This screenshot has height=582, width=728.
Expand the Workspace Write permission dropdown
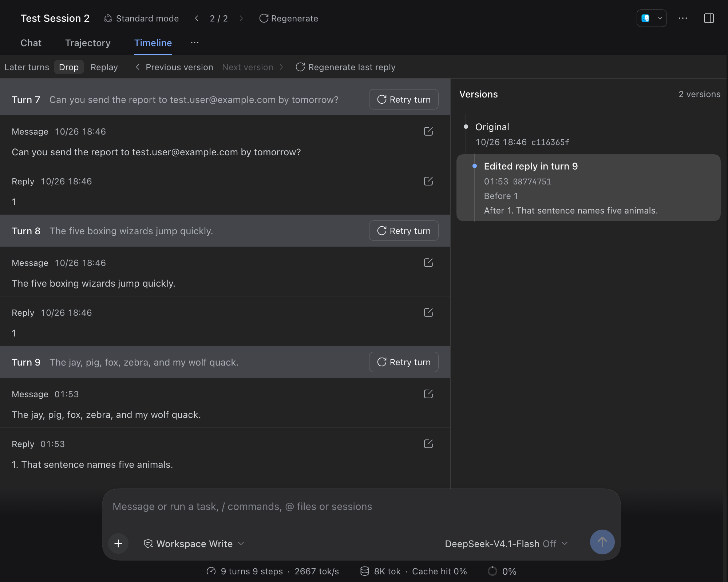[194, 543]
